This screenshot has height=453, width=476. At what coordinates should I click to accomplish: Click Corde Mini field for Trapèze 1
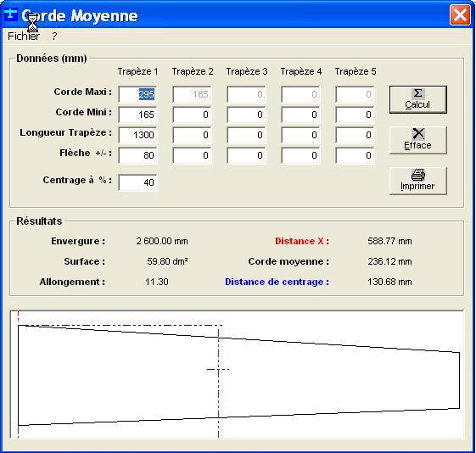tap(137, 115)
